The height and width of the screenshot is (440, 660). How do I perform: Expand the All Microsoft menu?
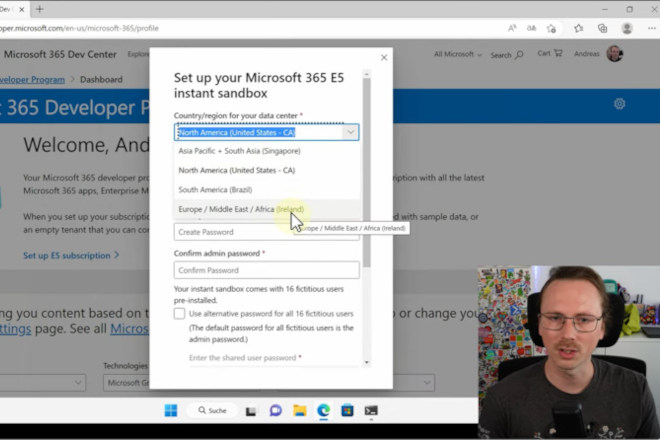pyautogui.click(x=458, y=54)
